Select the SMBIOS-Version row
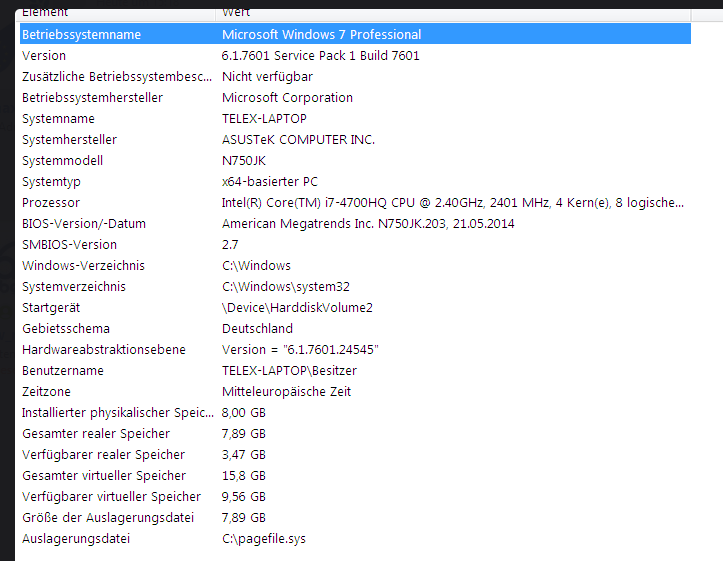The height and width of the screenshot is (561, 723). [355, 245]
